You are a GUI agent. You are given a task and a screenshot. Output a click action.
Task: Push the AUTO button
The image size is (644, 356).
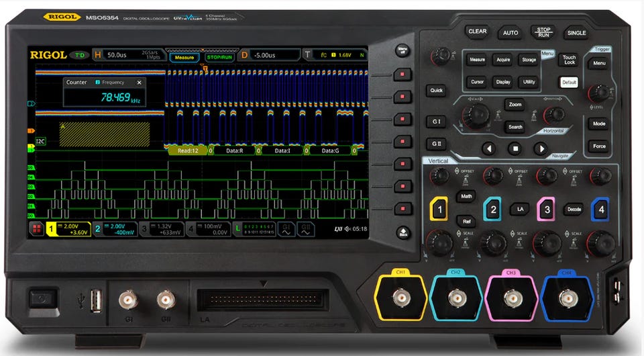click(x=511, y=33)
